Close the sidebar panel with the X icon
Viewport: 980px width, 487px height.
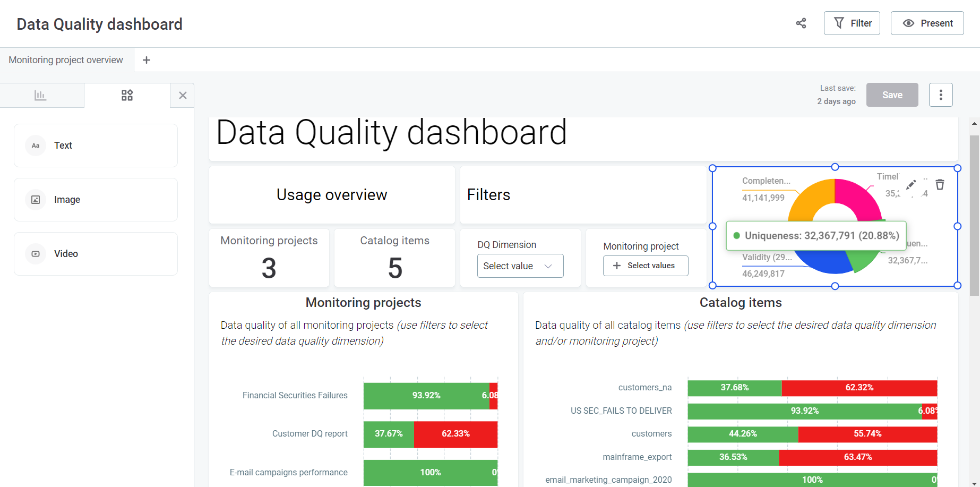click(182, 95)
